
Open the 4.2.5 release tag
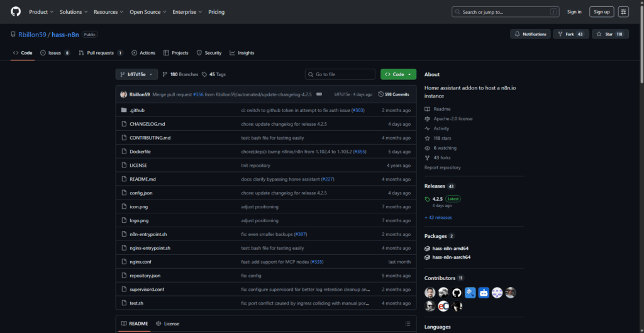[x=437, y=198]
